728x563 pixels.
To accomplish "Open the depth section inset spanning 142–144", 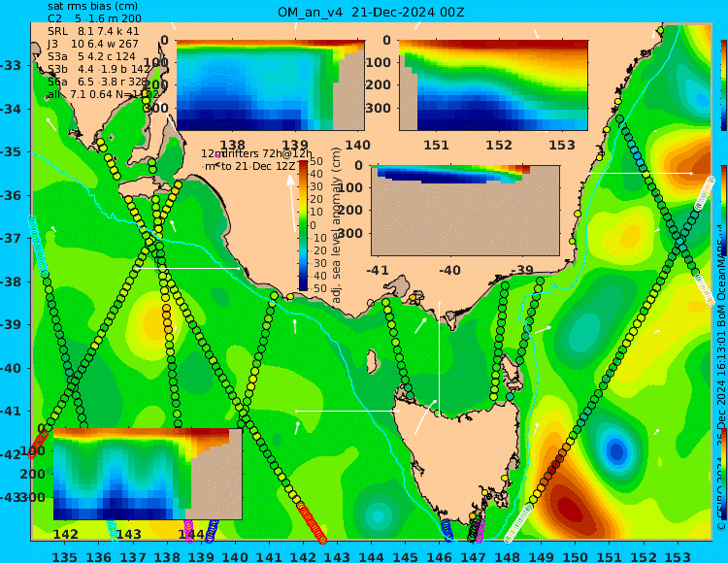I will click(148, 474).
